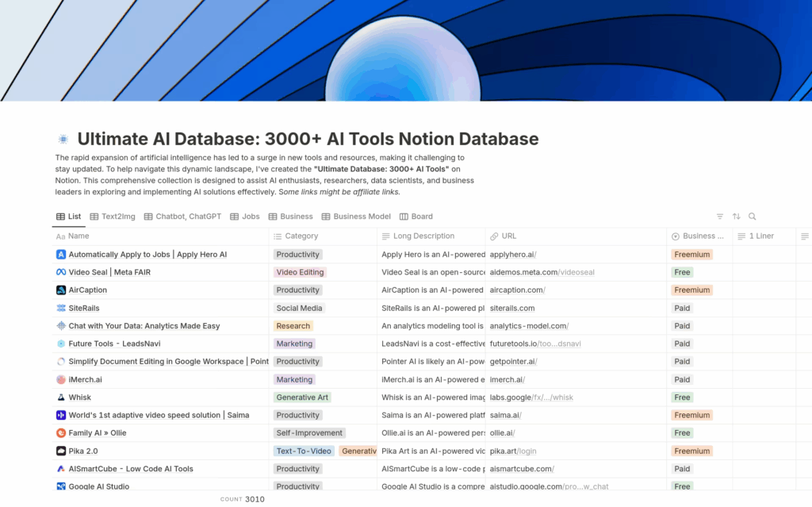Viewport: 812px width, 507px height.
Task: Click the Whisk flask icon
Action: [x=61, y=398]
